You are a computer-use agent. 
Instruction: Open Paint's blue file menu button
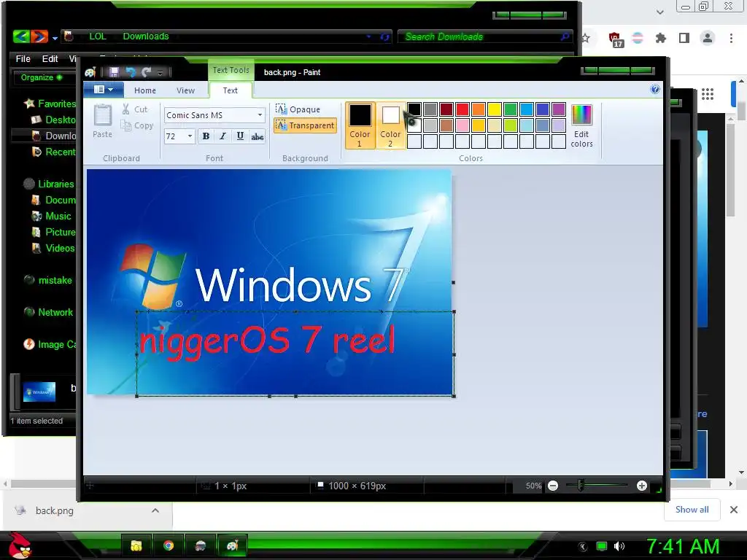(104, 90)
